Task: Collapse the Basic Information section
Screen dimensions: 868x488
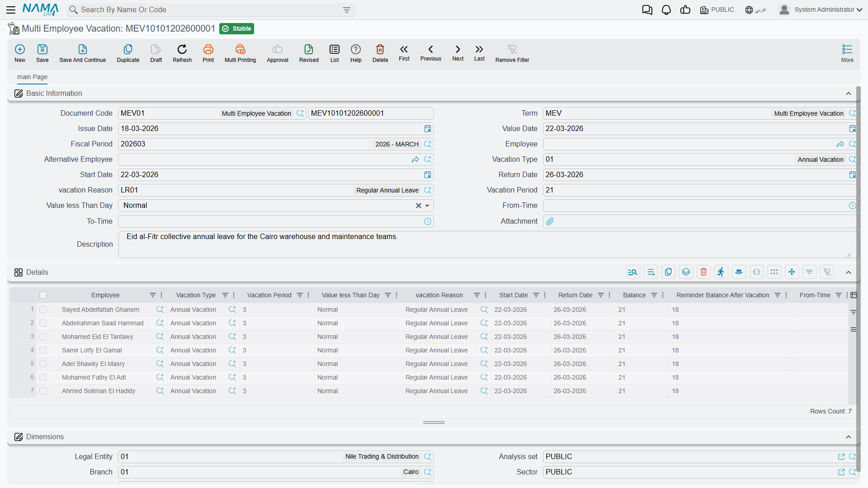Action: [848, 94]
